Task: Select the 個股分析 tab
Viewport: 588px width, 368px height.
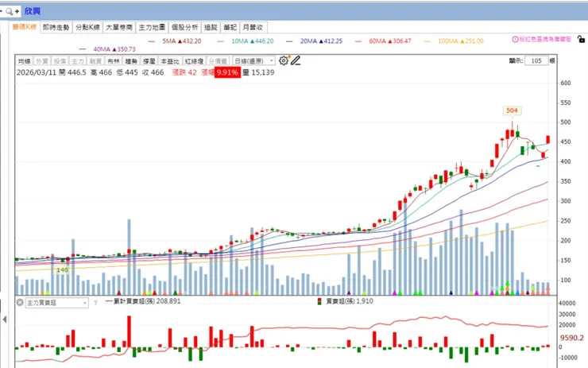Action: pos(184,27)
